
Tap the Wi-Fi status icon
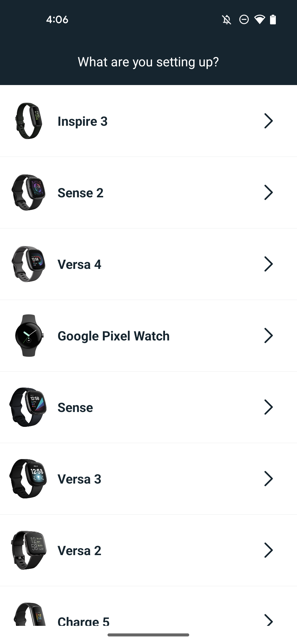[259, 20]
